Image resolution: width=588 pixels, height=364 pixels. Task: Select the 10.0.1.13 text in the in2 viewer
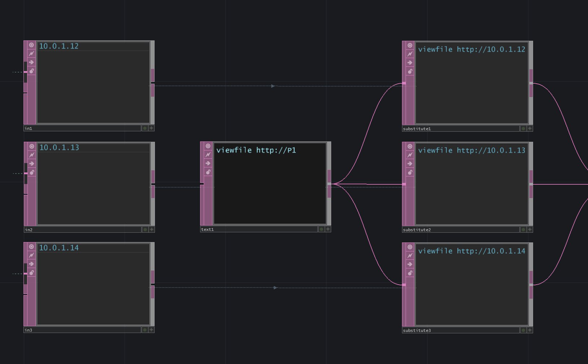point(59,148)
